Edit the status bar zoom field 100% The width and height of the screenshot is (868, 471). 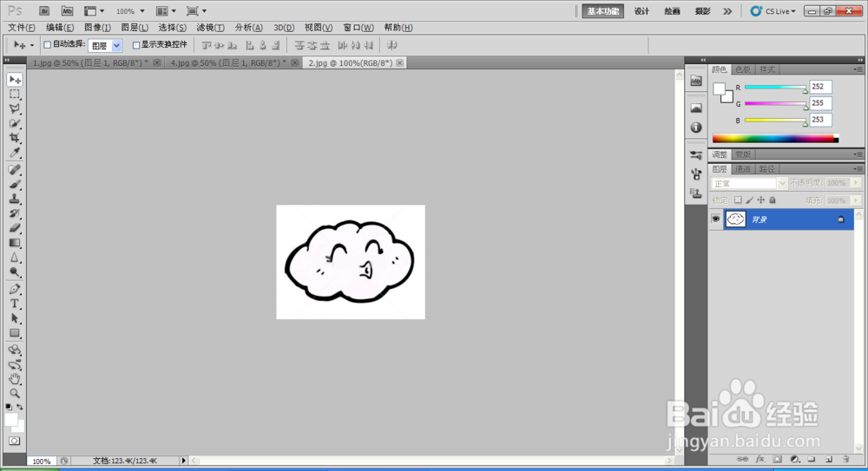pyautogui.click(x=41, y=461)
